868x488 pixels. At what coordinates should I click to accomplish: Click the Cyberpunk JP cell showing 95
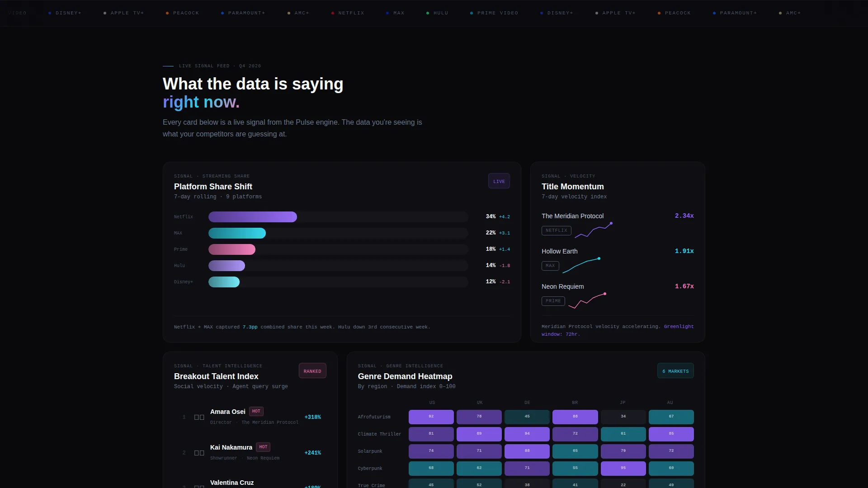tap(623, 469)
